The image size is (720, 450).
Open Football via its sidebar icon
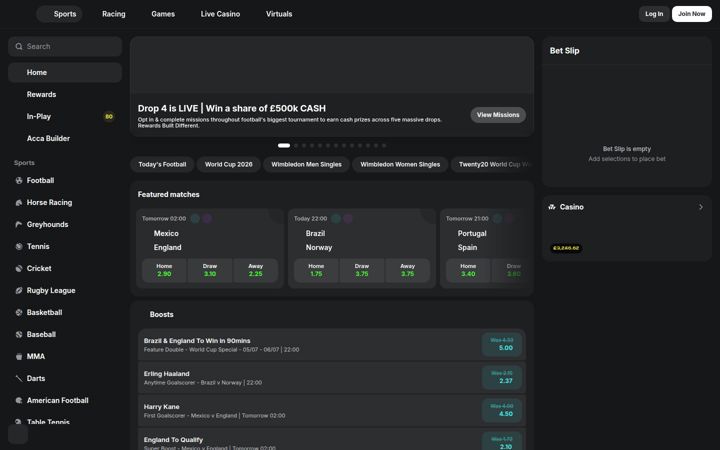tap(19, 180)
